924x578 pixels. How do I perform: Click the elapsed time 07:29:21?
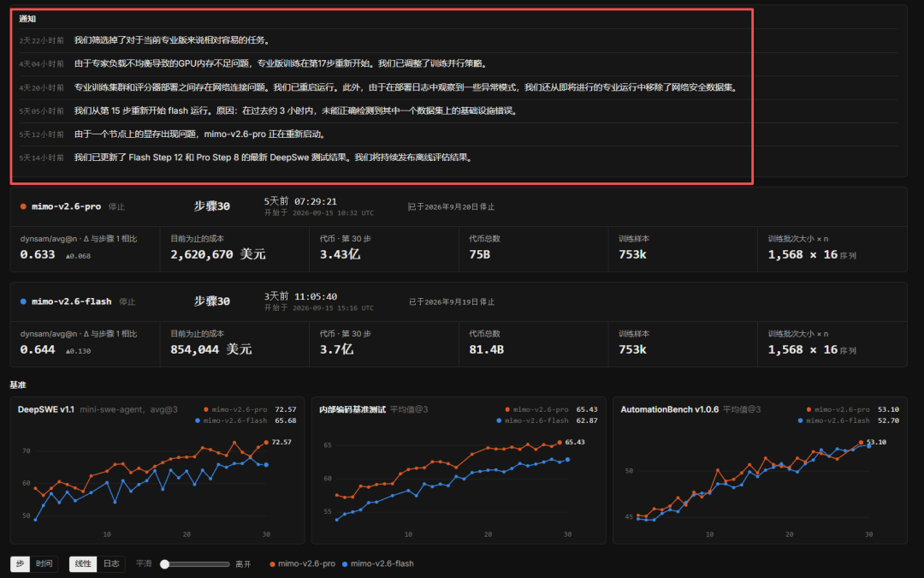(x=315, y=202)
